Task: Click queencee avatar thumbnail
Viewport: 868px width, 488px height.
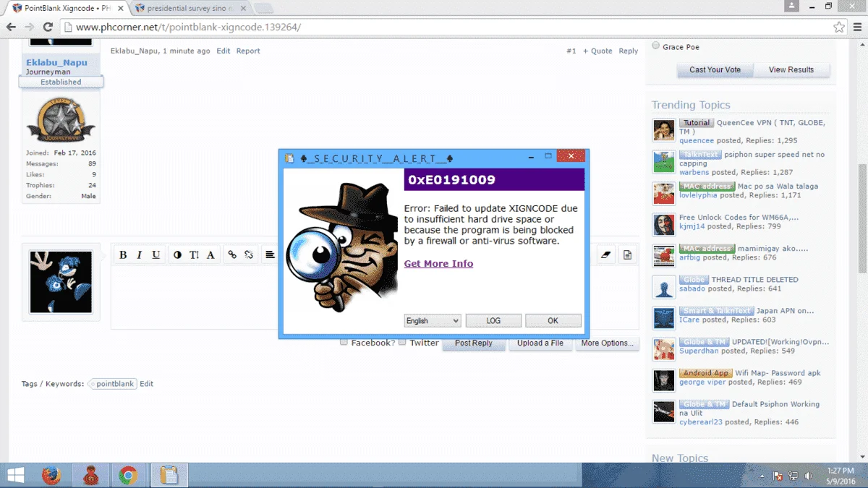Action: 664,130
